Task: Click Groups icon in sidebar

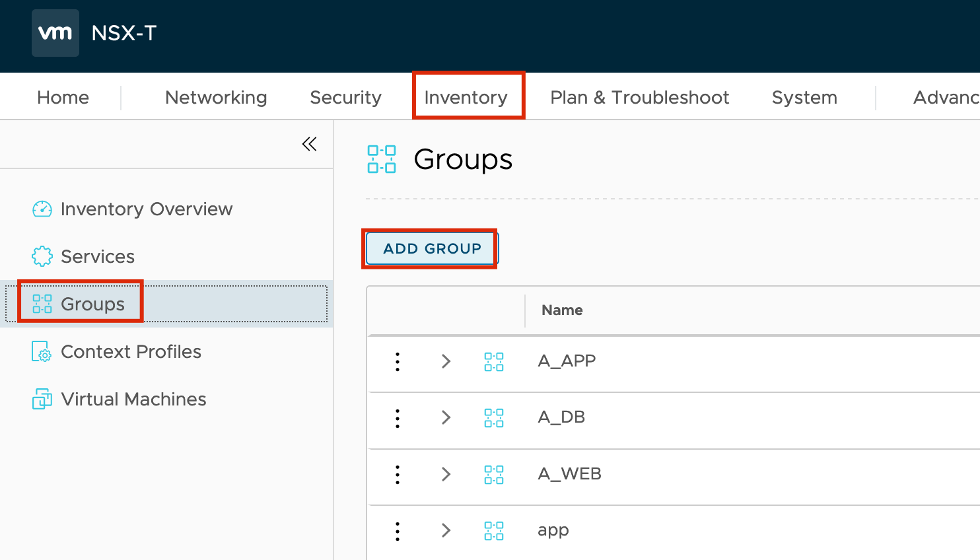Action: tap(42, 304)
